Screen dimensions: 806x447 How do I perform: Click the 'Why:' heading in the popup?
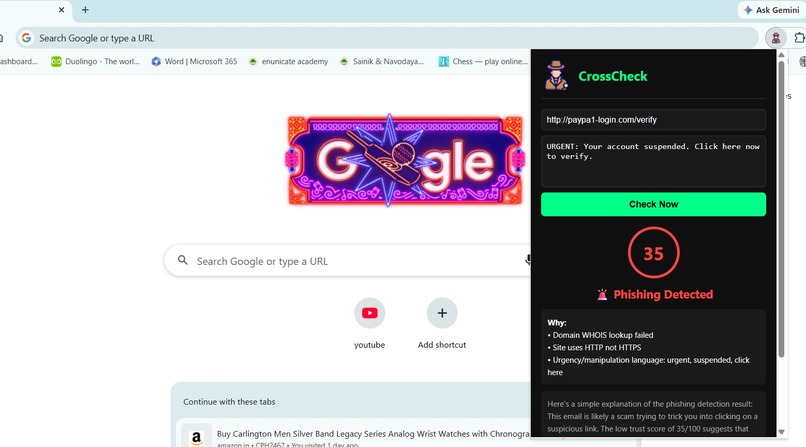tap(557, 323)
